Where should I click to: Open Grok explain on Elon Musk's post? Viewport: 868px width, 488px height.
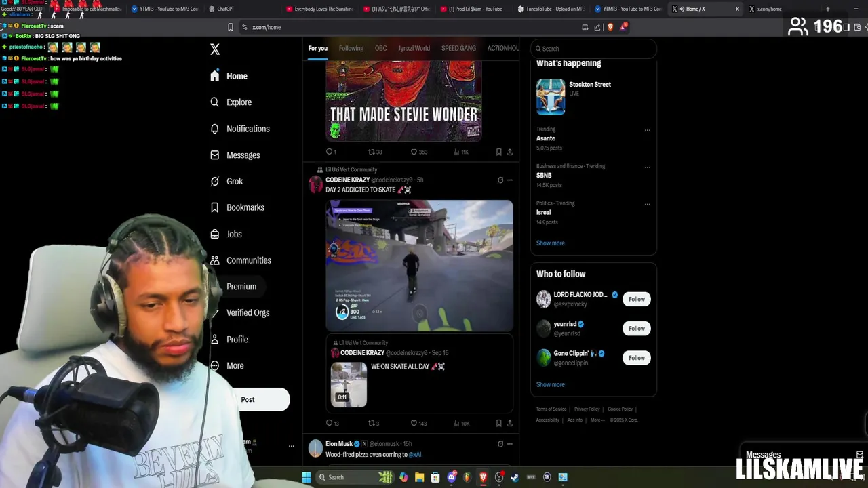(x=500, y=444)
